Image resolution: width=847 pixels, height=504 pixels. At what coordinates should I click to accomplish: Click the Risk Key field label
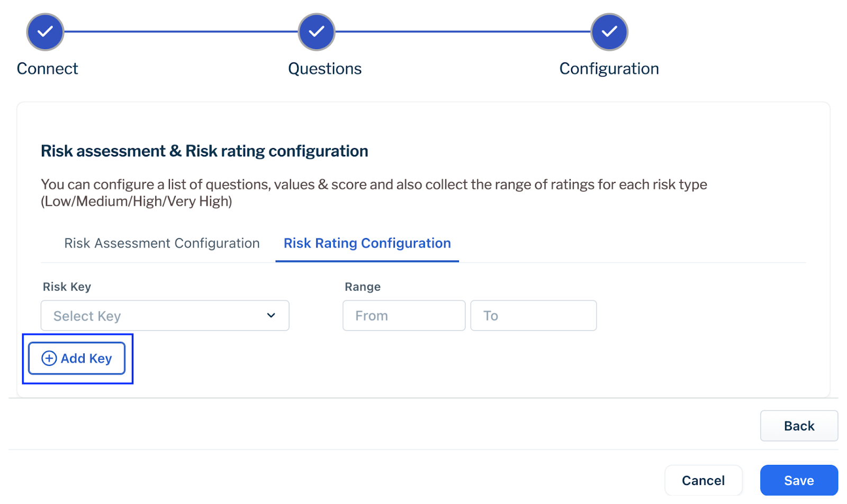67,287
